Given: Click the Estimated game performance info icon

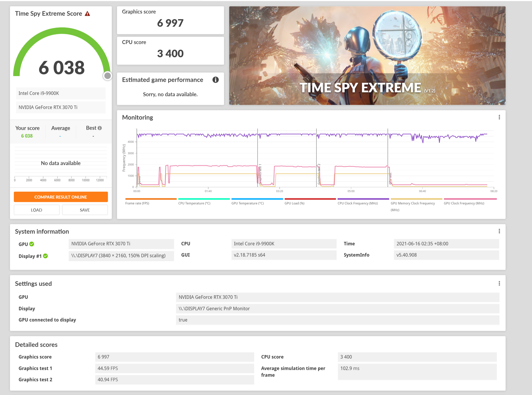Looking at the screenshot, I should click(215, 80).
